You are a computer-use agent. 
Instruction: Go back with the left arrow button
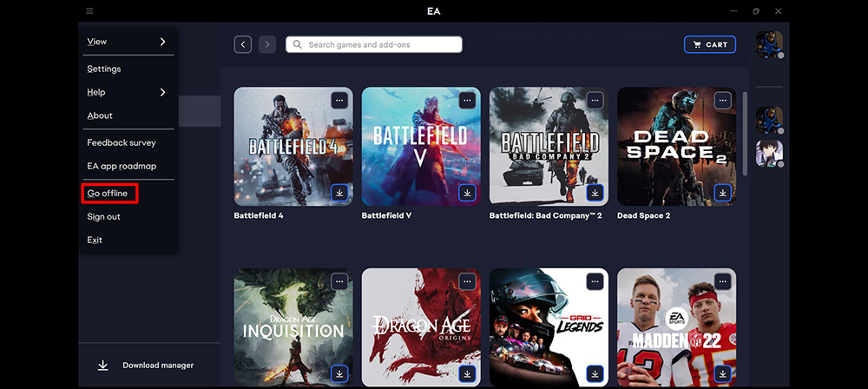(x=243, y=44)
